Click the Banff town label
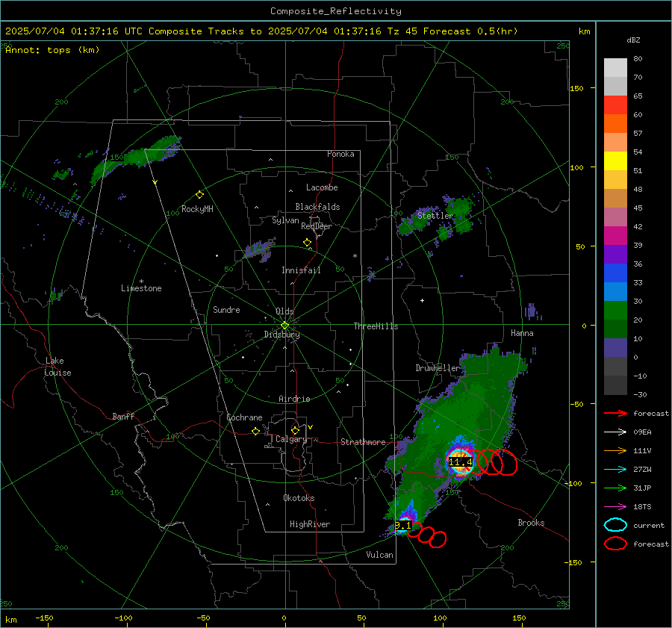The width and height of the screenshot is (672, 628). pos(123,417)
